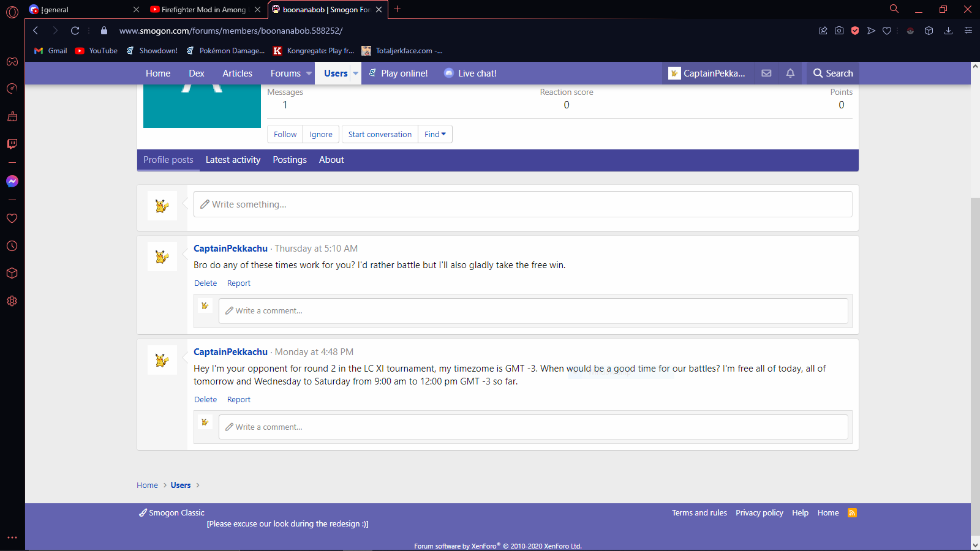Expand the Find dropdown button
Viewport: 980px width, 551px height.
click(435, 134)
